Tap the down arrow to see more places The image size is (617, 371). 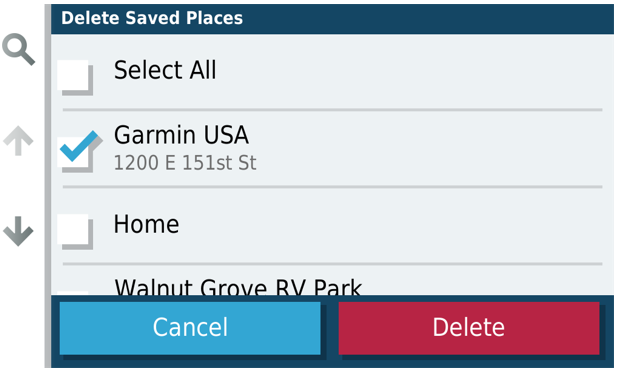point(18,231)
